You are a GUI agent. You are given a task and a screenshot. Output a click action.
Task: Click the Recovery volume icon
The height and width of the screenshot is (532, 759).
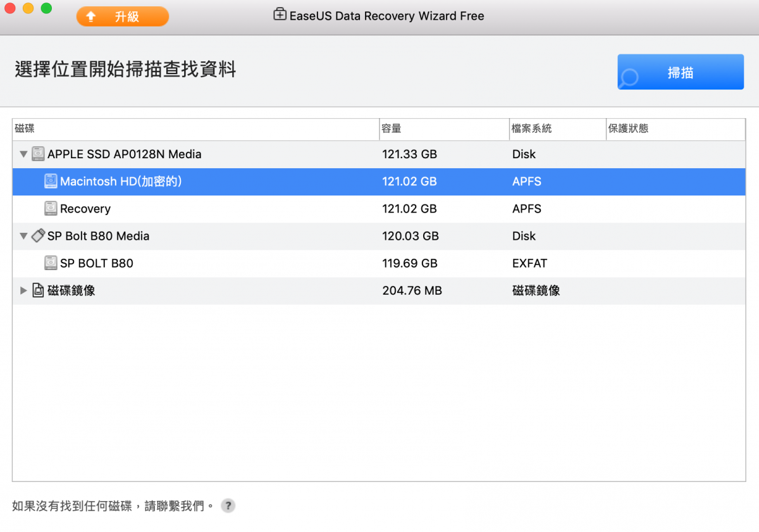[x=51, y=209]
